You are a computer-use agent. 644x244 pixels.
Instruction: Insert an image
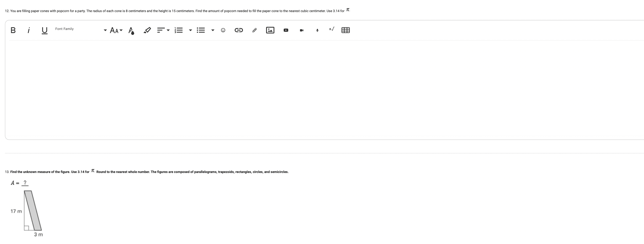[270, 30]
